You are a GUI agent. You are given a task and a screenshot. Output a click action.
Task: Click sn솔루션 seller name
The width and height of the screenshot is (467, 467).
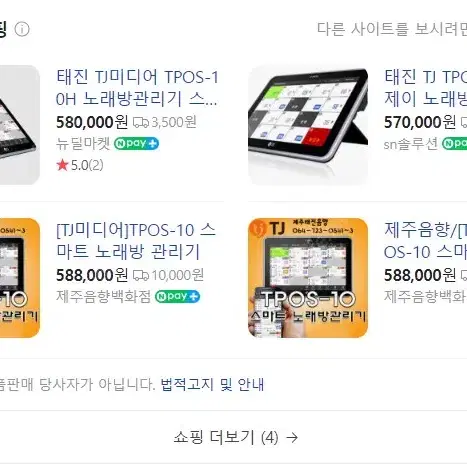(411, 144)
